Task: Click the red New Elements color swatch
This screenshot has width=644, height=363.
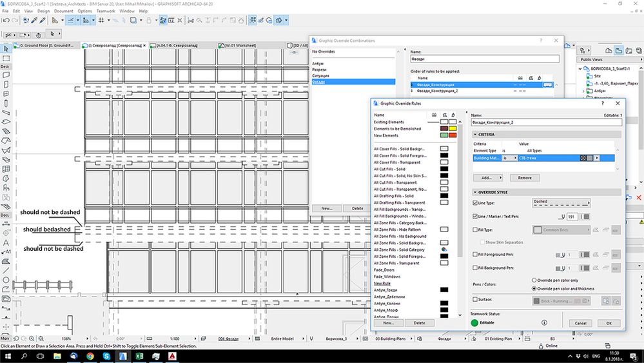Action: tap(453, 135)
